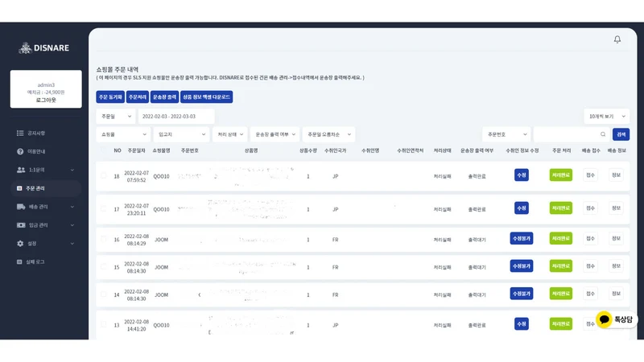The width and height of the screenshot is (644, 362).
Task: Expand the 1:1문의 chevron
Action: tap(72, 170)
